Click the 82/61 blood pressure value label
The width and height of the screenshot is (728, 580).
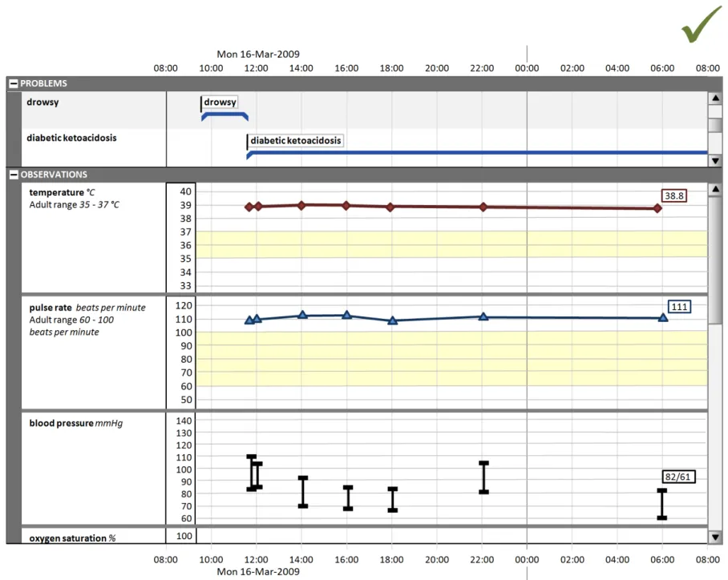pyautogui.click(x=678, y=477)
